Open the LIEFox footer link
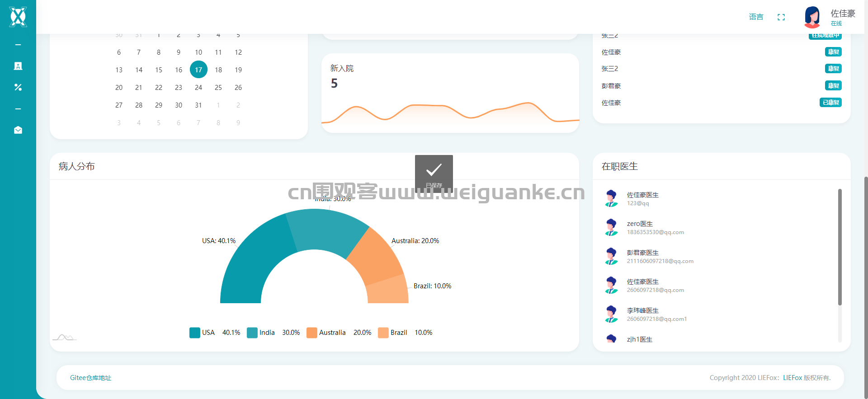 (793, 378)
